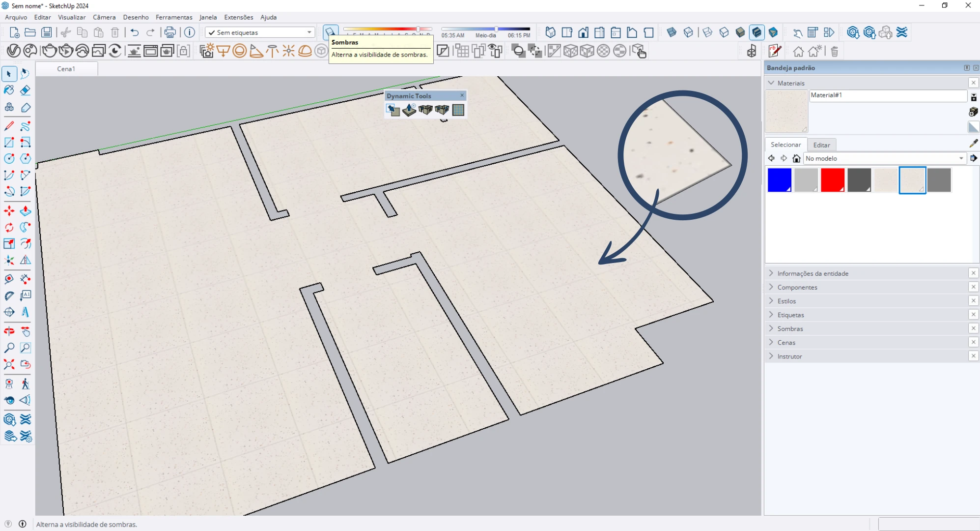Select the Pan hand tool
Screen dimensions: 980x531
[x=26, y=331]
